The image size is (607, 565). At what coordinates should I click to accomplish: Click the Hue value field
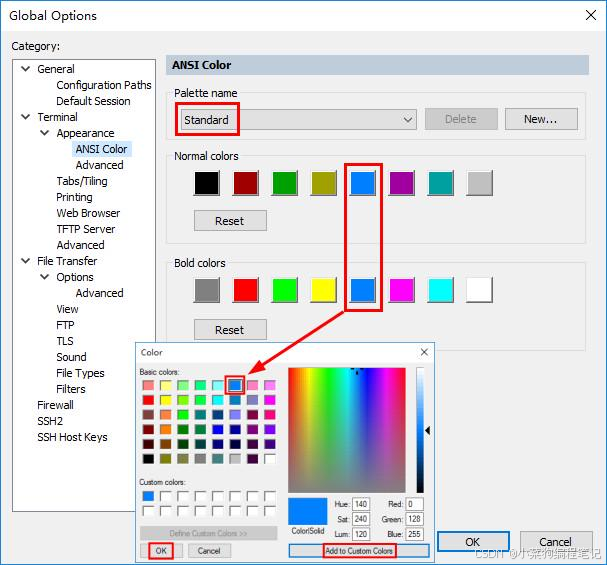click(x=361, y=504)
